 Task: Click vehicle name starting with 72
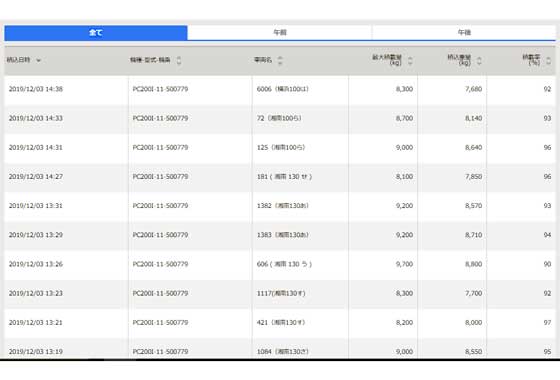(x=279, y=118)
